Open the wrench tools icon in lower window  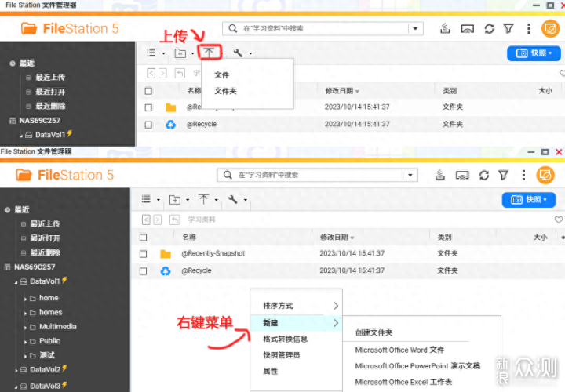[x=233, y=199]
